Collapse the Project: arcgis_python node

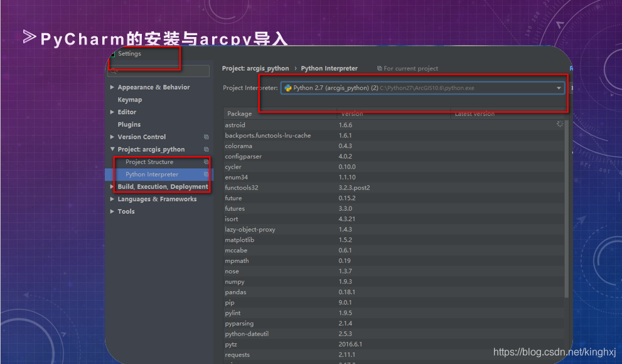110,149
